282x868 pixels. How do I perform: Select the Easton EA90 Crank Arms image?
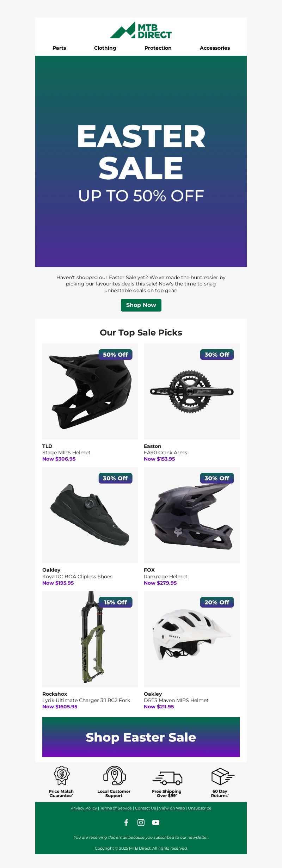[192, 391]
